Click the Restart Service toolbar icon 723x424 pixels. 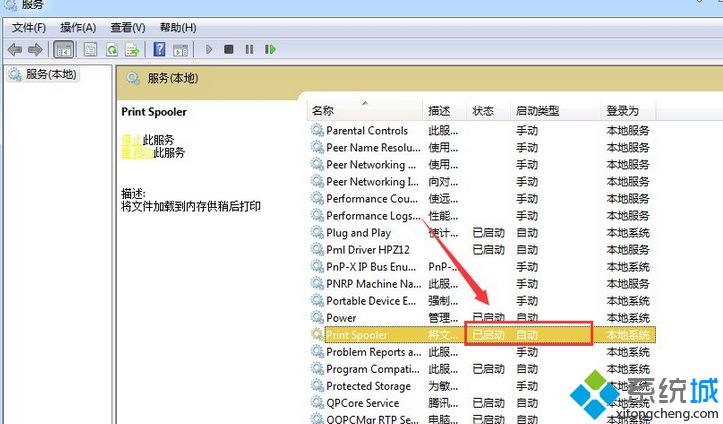pos(270,49)
